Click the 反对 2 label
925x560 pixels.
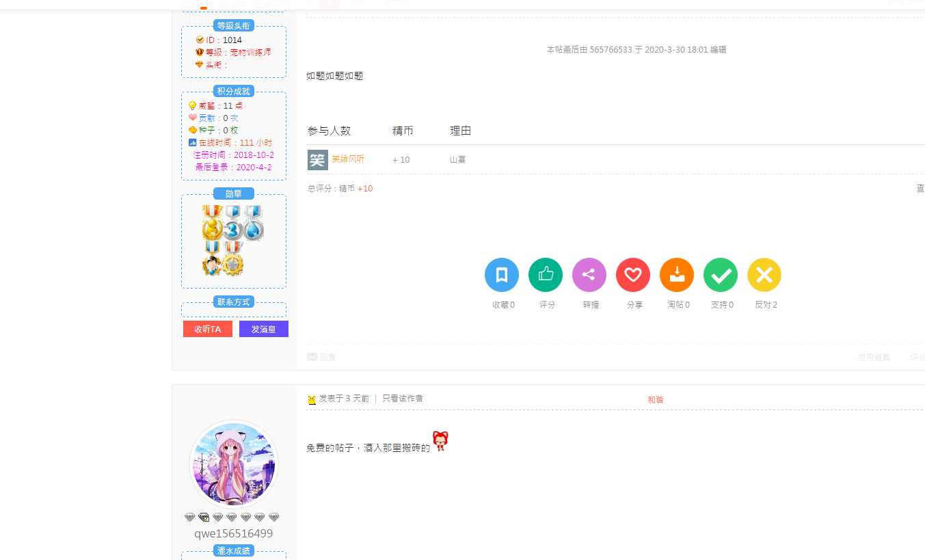pos(766,305)
